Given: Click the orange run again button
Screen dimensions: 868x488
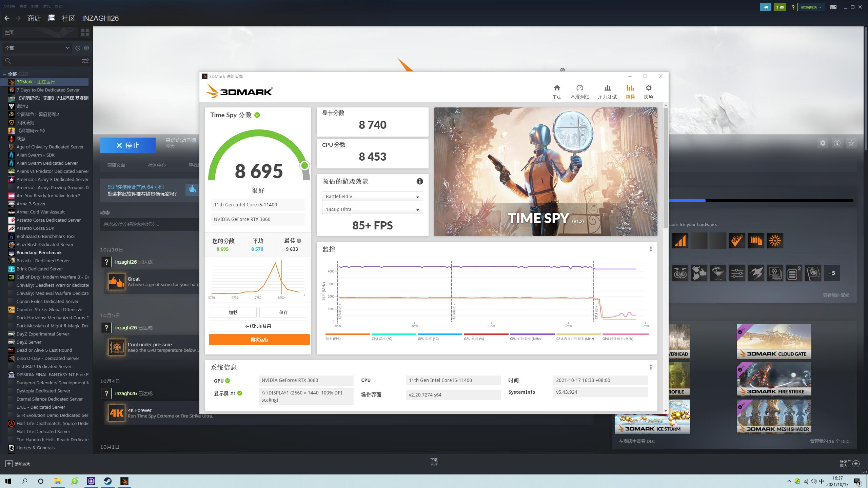Looking at the screenshot, I should coord(259,340).
